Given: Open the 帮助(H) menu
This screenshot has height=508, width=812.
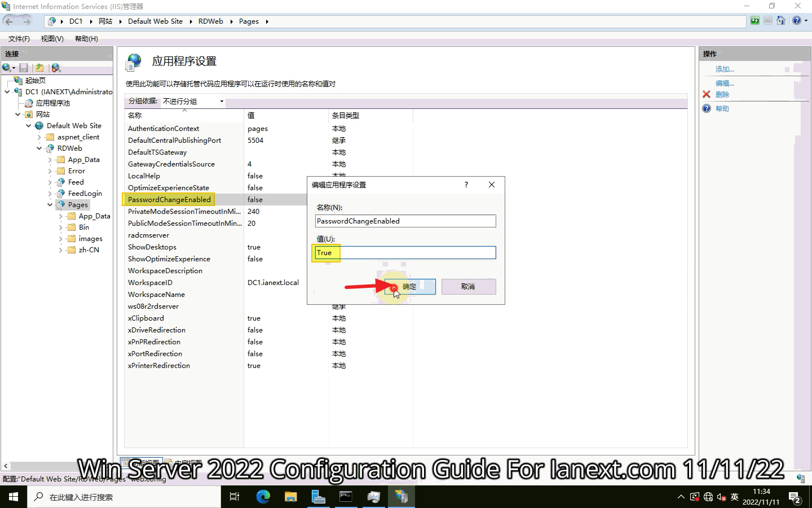Looking at the screenshot, I should pyautogui.click(x=86, y=38).
